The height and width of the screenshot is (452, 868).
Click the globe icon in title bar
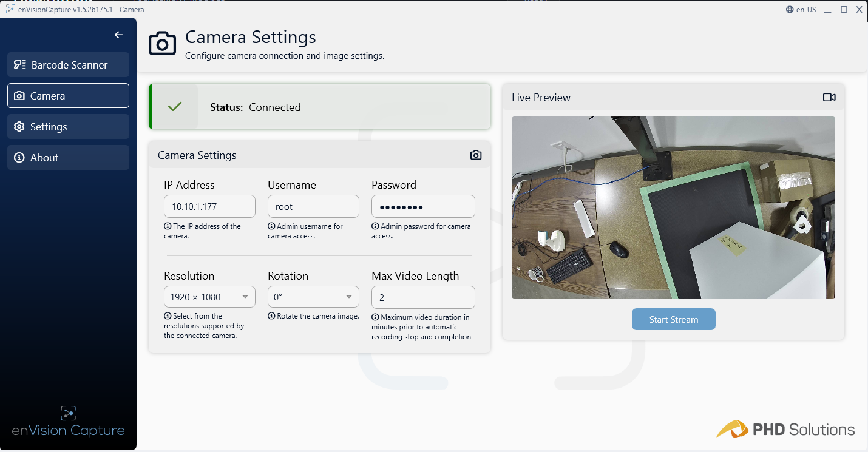[x=790, y=10]
